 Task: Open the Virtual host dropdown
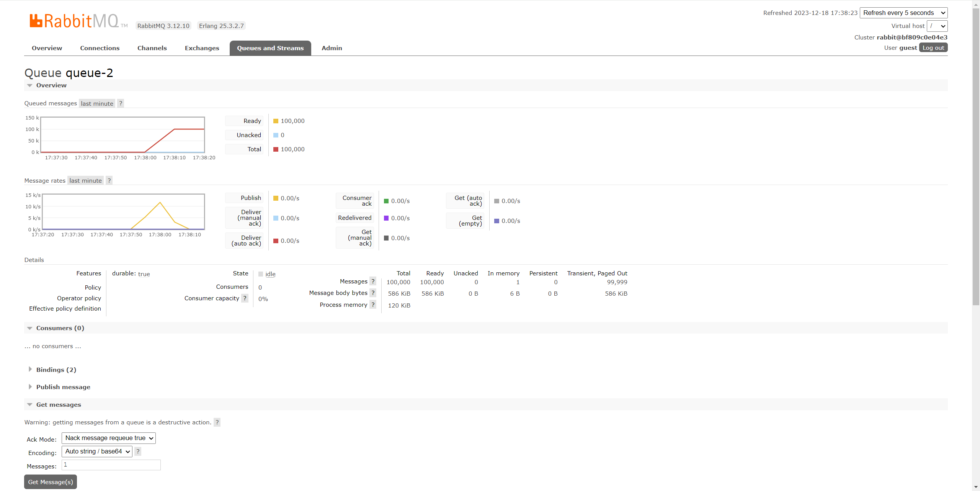click(x=937, y=26)
